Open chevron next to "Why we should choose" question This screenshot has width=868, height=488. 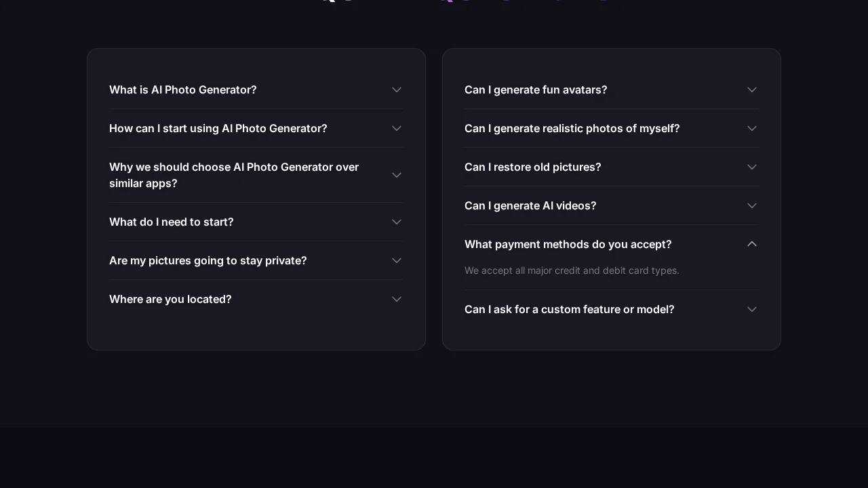(x=397, y=175)
